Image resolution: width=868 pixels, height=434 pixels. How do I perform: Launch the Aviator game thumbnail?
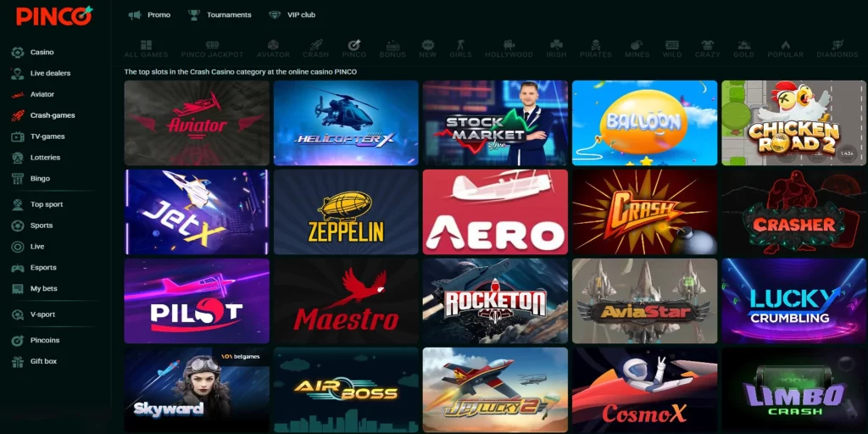pos(197,123)
